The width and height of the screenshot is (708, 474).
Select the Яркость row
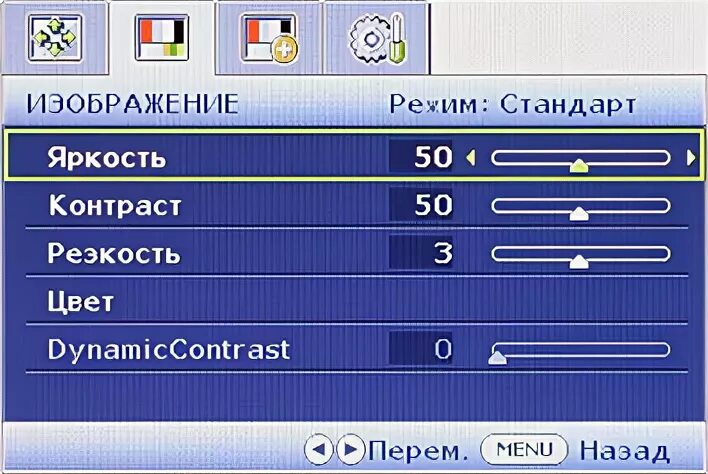pyautogui.click(x=354, y=156)
